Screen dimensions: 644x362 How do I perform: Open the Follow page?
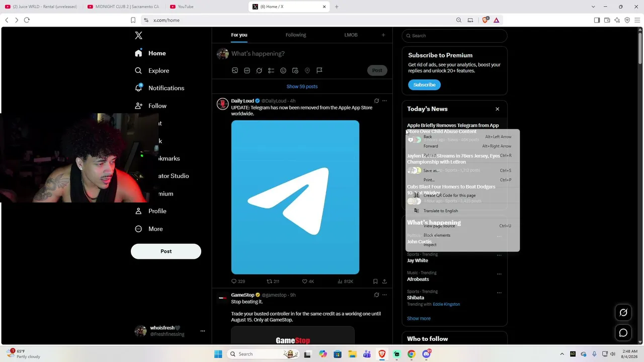click(x=150, y=106)
